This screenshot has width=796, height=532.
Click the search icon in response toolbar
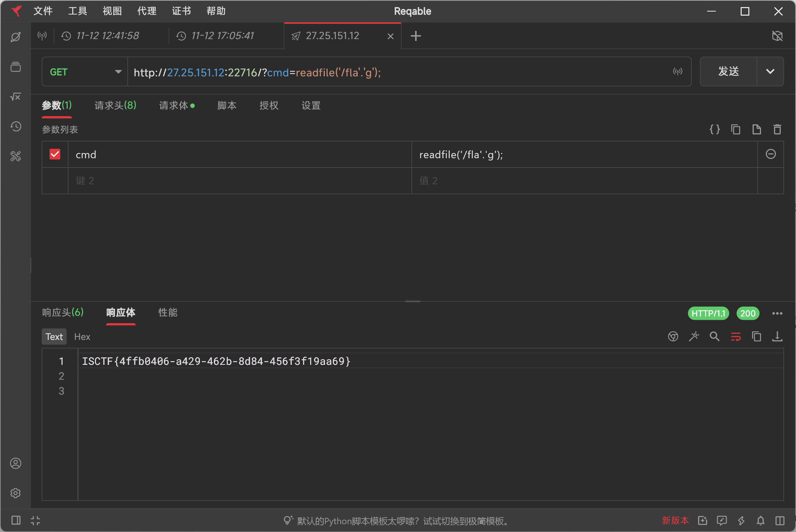[x=714, y=337]
